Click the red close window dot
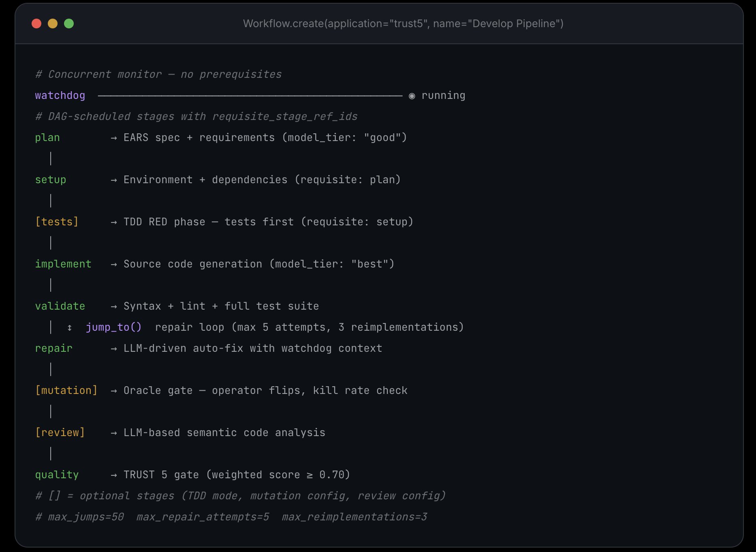 click(36, 24)
